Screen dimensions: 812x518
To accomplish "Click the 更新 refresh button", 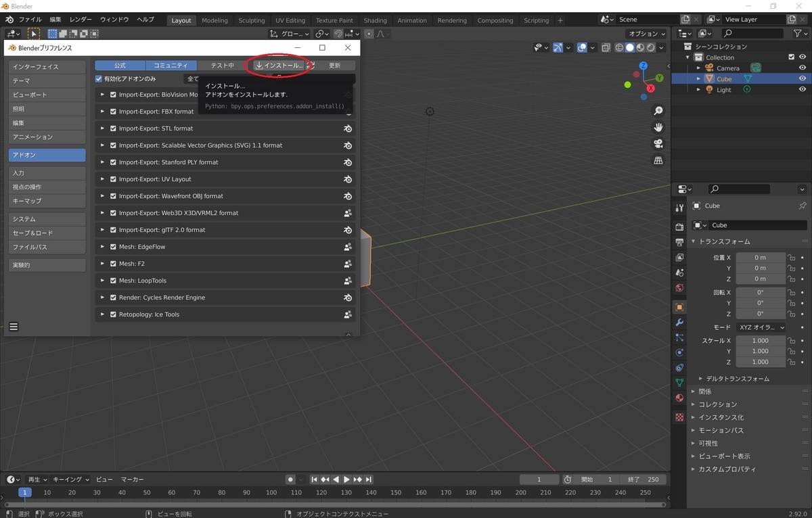I will [x=334, y=66].
